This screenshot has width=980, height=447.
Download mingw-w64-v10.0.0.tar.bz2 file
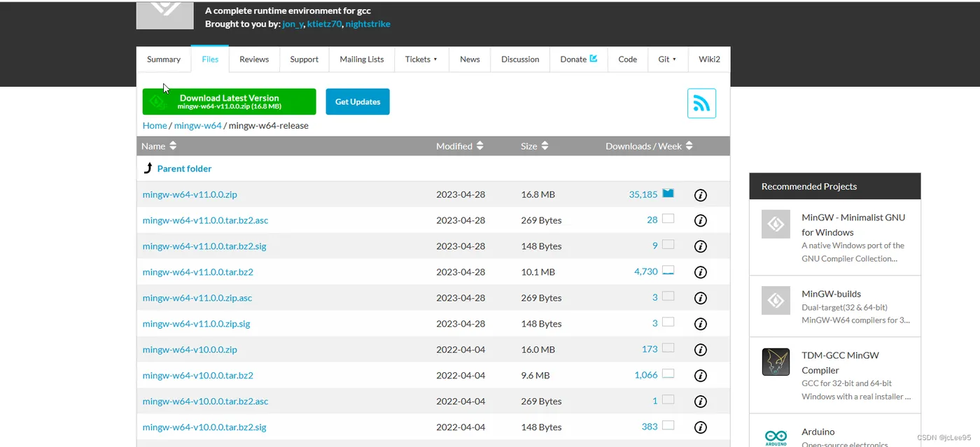tap(197, 376)
